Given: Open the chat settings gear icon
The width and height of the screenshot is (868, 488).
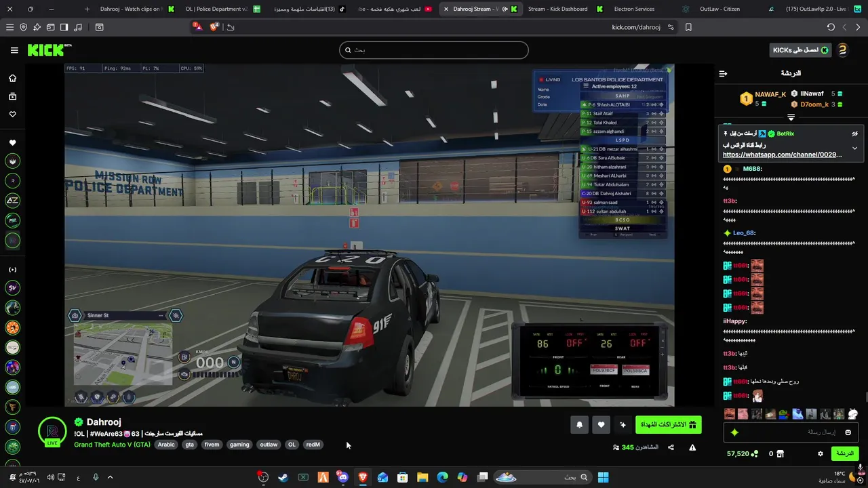Looking at the screenshot, I should pos(821,453).
